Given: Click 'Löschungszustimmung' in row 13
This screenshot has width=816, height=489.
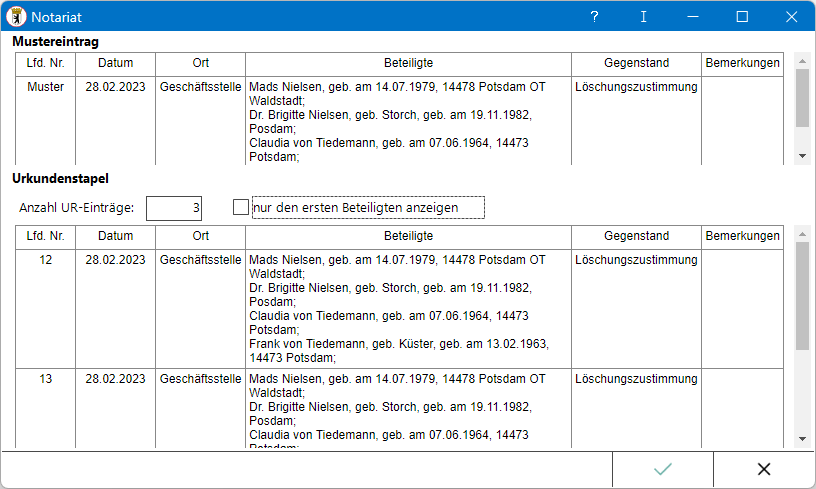Looking at the screenshot, I should (636, 379).
